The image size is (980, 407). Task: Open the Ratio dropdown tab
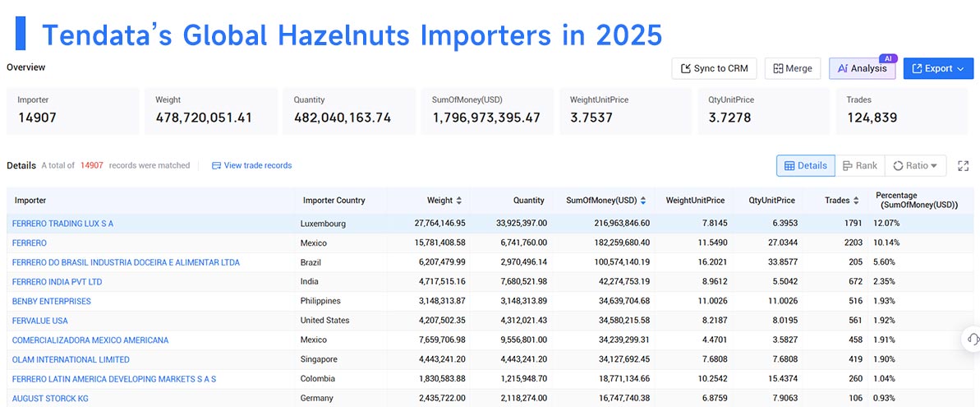tap(915, 165)
